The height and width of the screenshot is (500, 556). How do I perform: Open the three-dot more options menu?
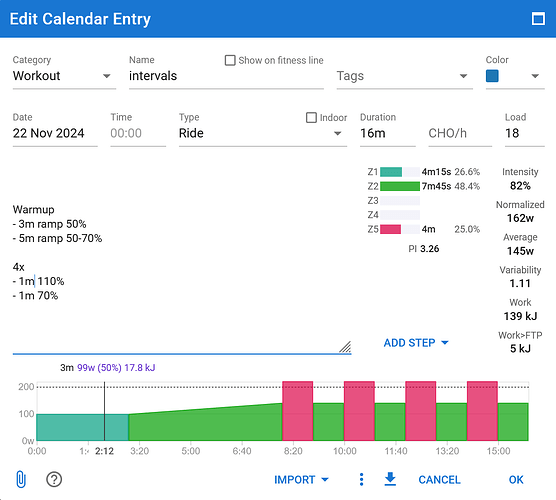(x=361, y=479)
